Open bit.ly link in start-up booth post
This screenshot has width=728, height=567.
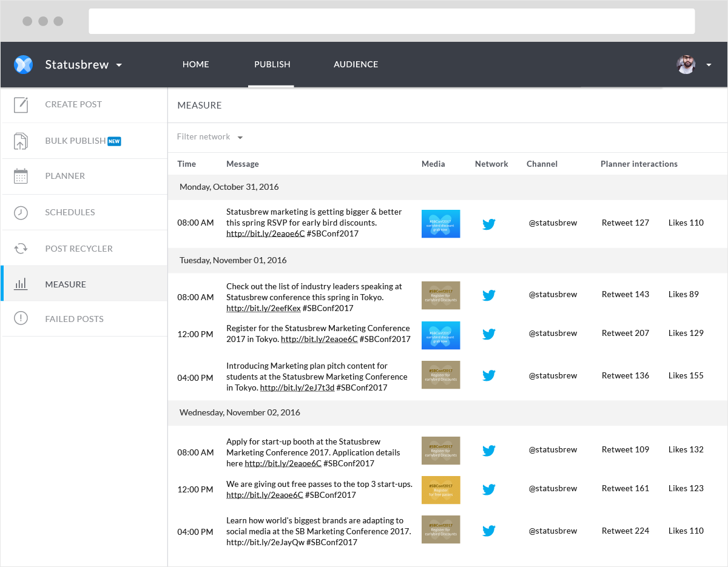tap(283, 463)
